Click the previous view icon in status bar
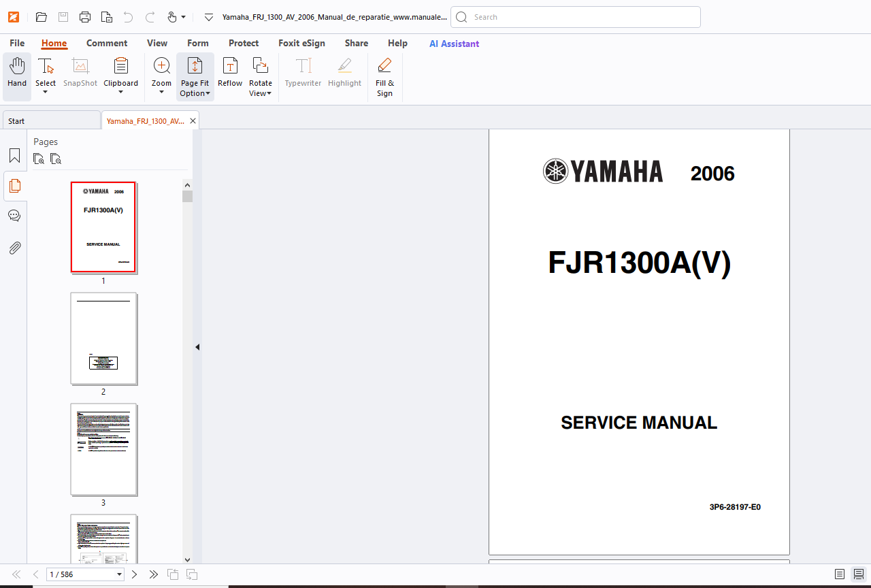This screenshot has height=588, width=871. tap(173, 574)
